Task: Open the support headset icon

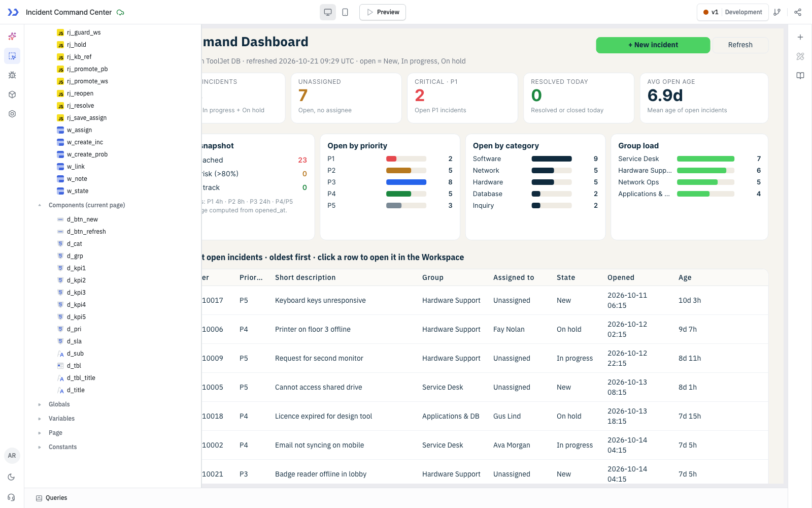Action: click(x=12, y=497)
